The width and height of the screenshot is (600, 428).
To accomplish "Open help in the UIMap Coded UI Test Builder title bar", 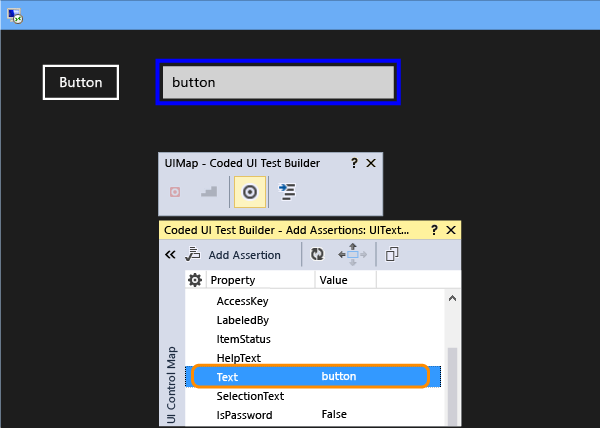I will click(x=354, y=163).
